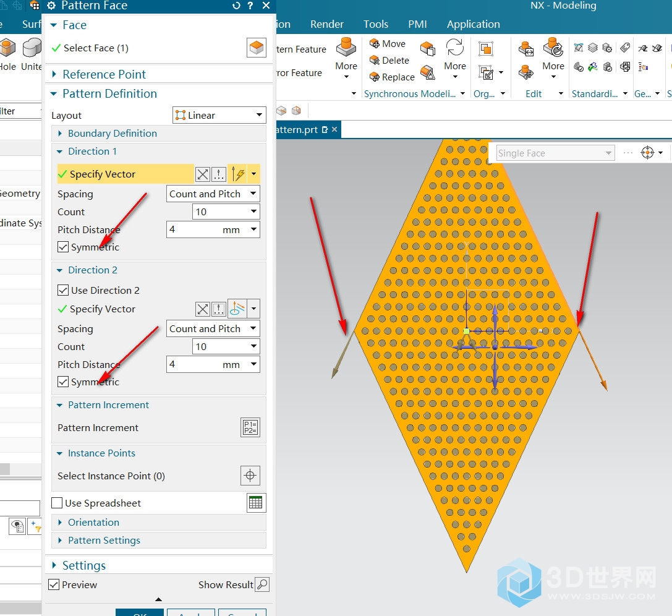Click the Select Instance Point crosshair icon
Image resolution: width=672 pixels, height=616 pixels.
click(x=250, y=476)
